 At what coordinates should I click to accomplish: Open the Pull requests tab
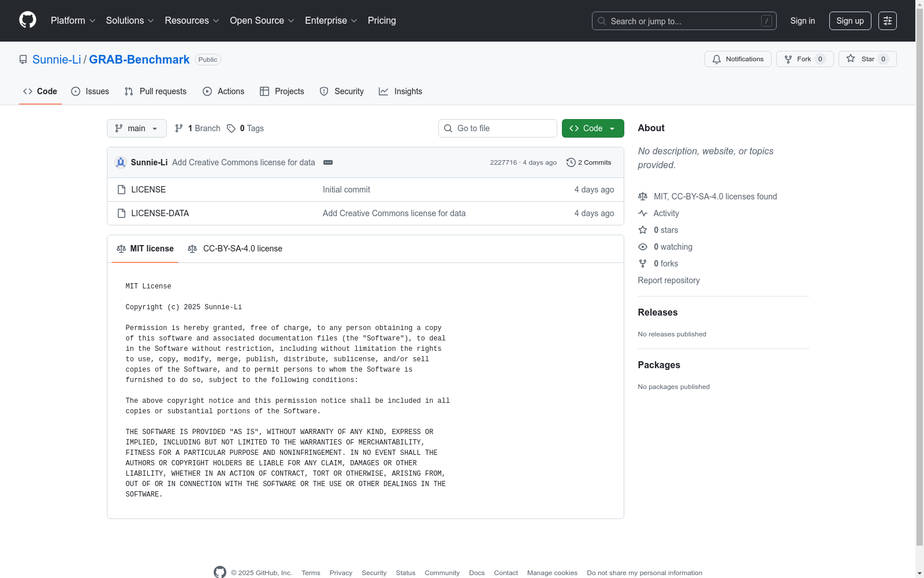(155, 91)
